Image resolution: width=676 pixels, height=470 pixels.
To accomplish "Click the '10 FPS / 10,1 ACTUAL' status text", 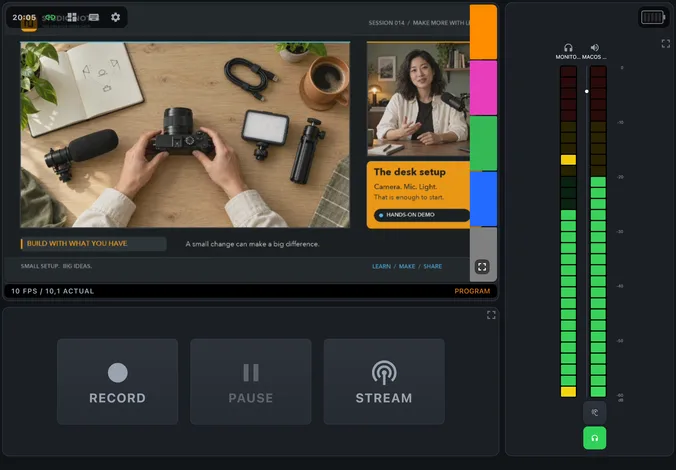I will (x=53, y=291).
